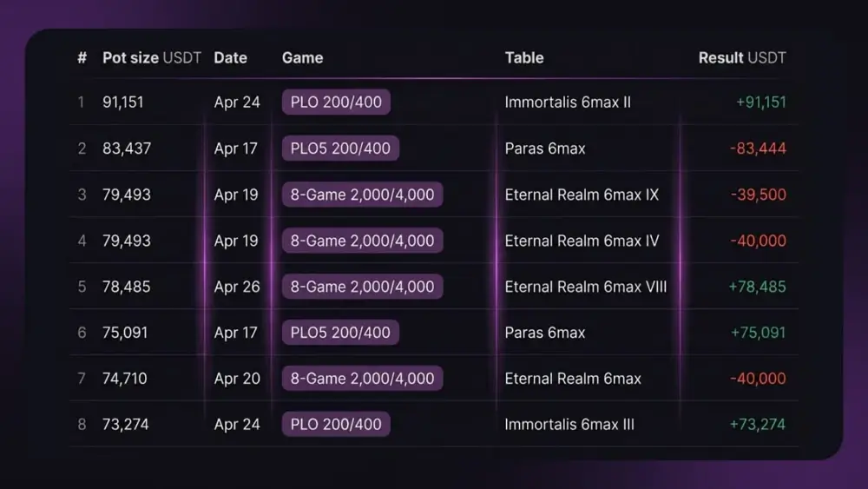Click PLO5 200/400 tag dated Apr 17 in row 2
Image resolution: width=868 pixels, height=489 pixels.
click(x=340, y=149)
